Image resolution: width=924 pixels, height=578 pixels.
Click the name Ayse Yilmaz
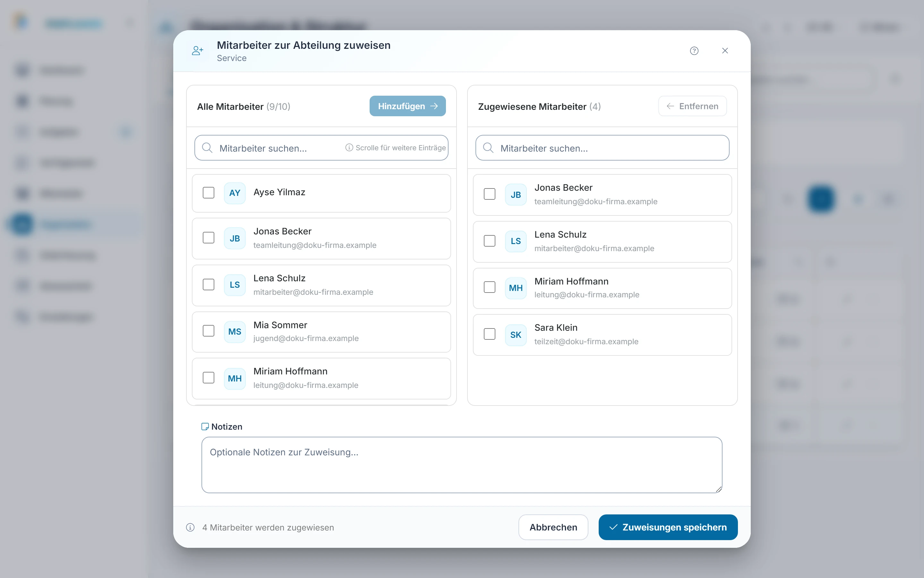coord(279,192)
